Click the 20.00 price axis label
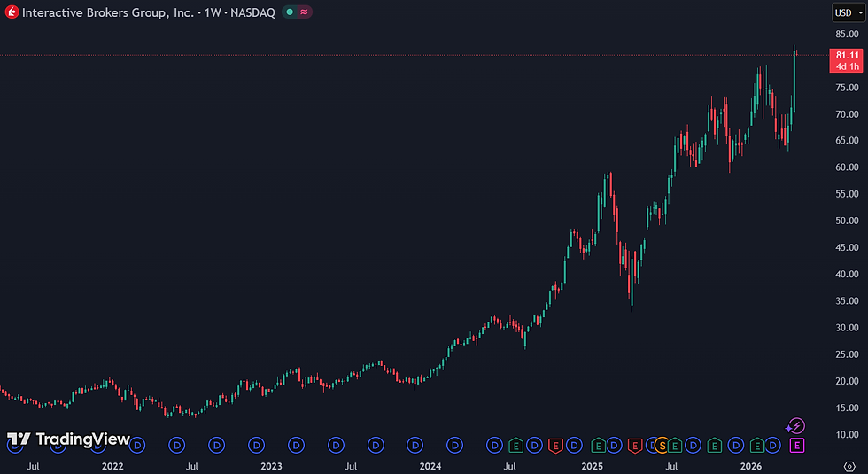 pyautogui.click(x=847, y=381)
